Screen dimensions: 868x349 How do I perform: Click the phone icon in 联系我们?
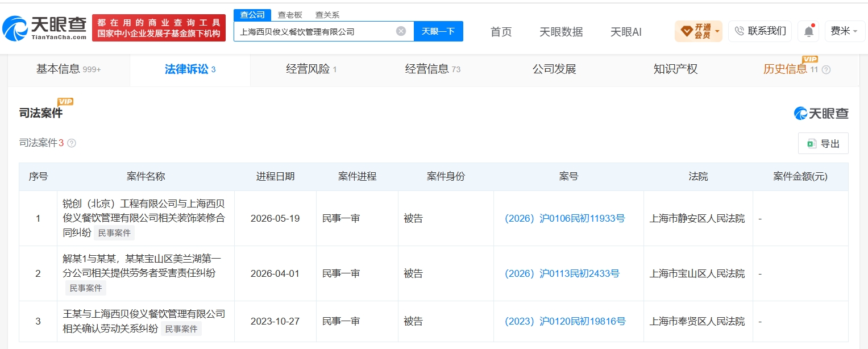[x=739, y=31]
